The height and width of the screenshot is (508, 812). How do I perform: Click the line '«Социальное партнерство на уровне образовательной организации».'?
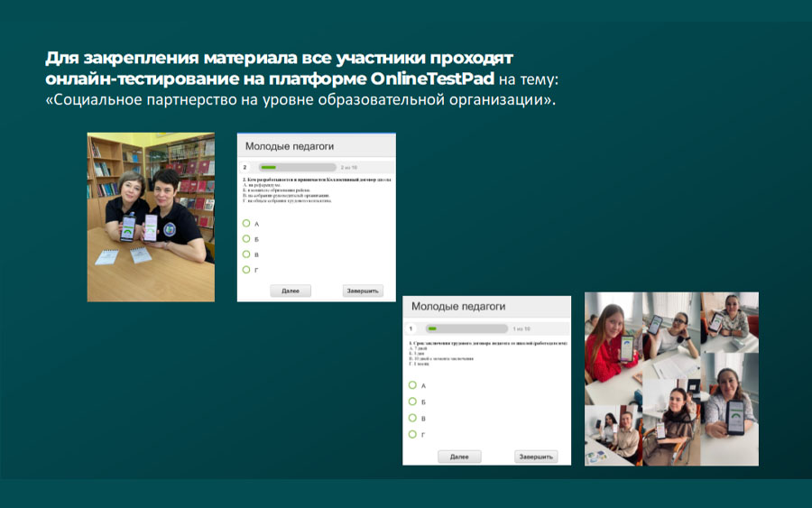click(x=300, y=99)
